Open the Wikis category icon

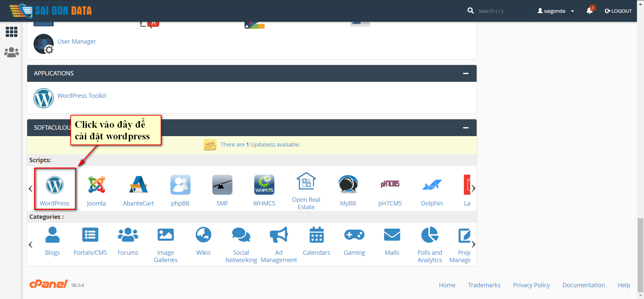tap(204, 235)
